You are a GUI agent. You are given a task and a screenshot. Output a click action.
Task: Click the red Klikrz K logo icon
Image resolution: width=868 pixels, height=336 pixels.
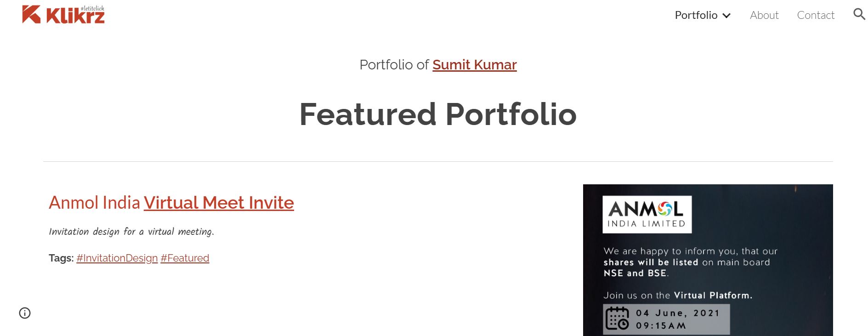(31, 14)
